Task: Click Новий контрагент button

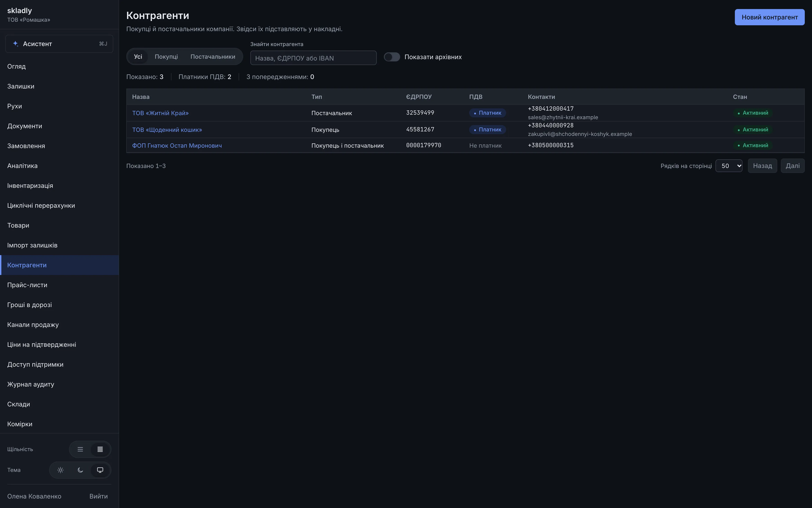Action: 769,17
